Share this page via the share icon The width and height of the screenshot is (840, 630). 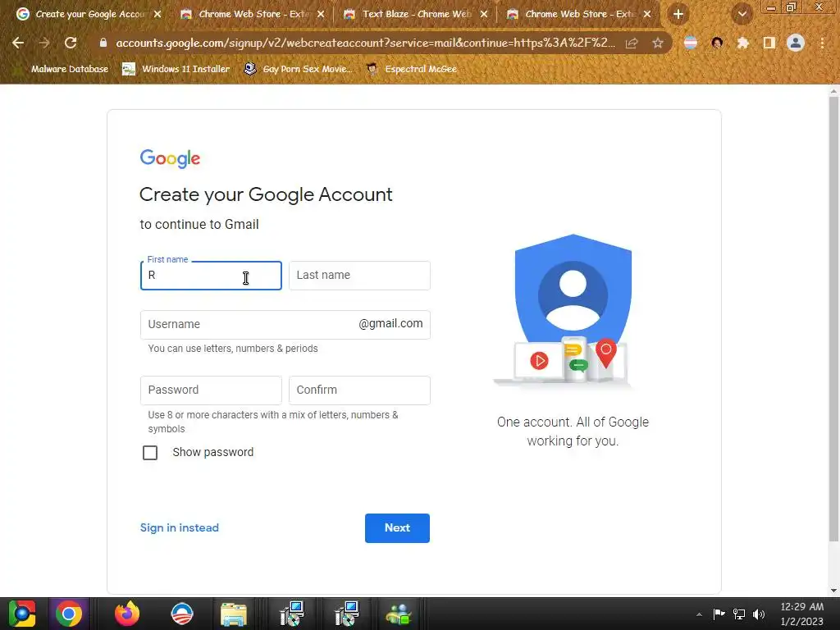point(632,43)
